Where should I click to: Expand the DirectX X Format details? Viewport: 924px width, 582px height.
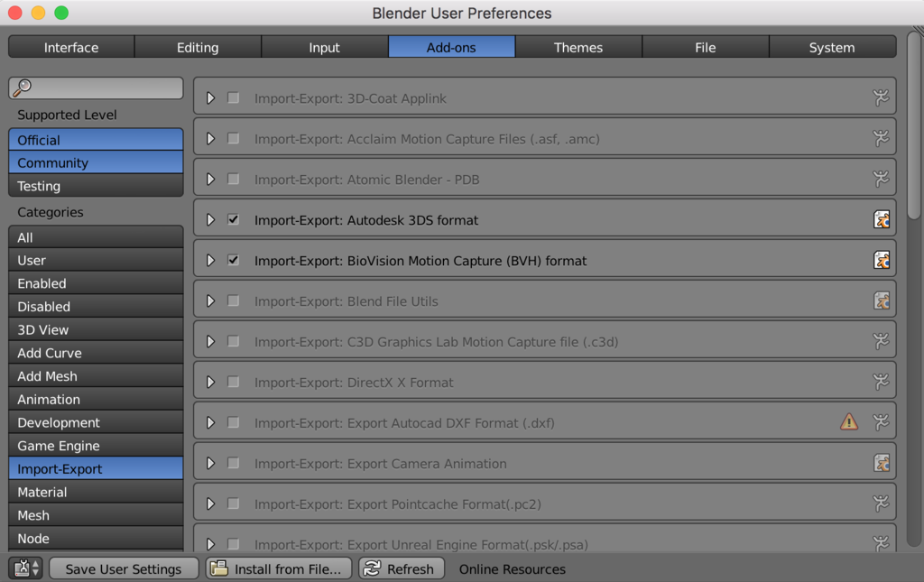point(210,383)
